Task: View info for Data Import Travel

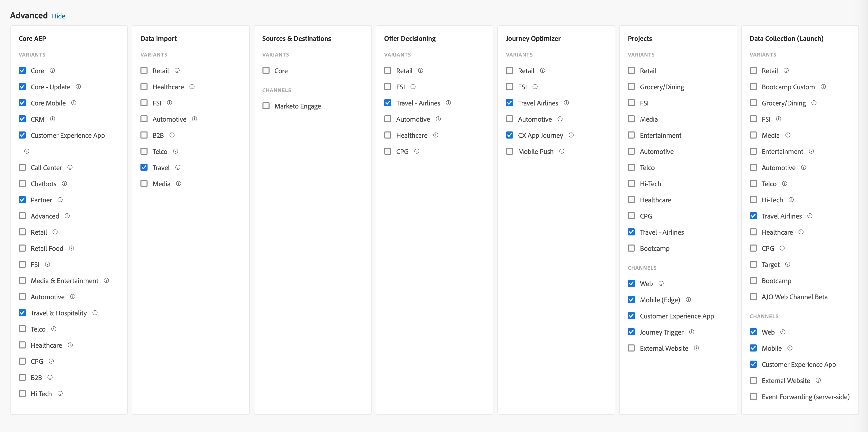Action: click(x=178, y=167)
